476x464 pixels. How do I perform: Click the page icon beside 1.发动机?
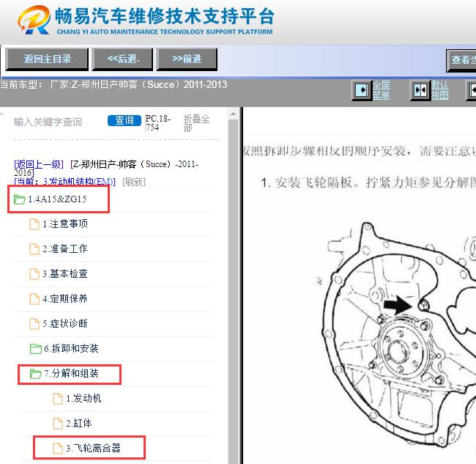click(x=58, y=399)
